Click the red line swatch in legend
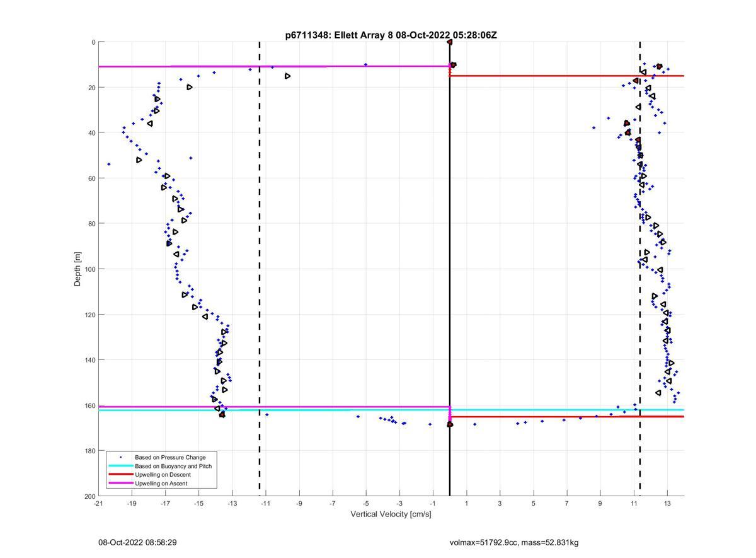Screen dimensions: 756x558 point(120,475)
